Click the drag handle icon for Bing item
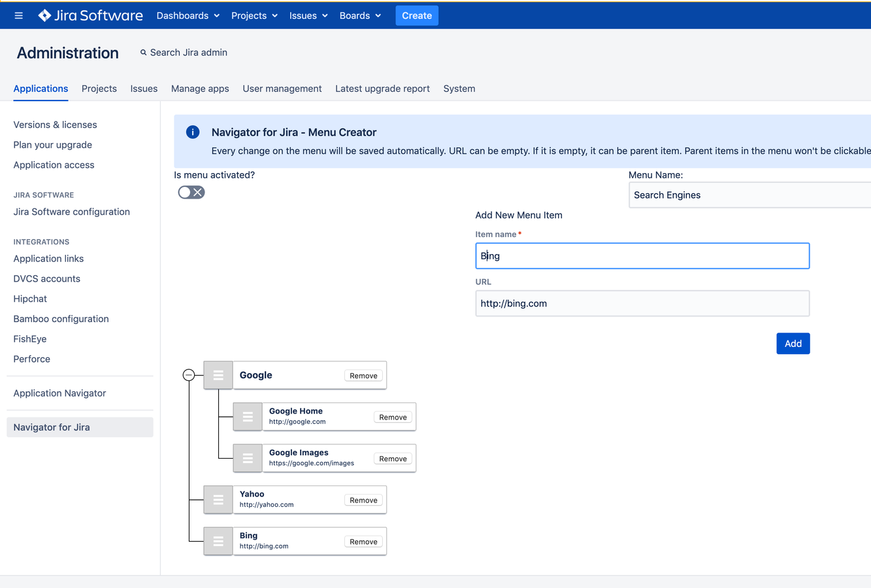Screen dimensions: 871x588 218,542
